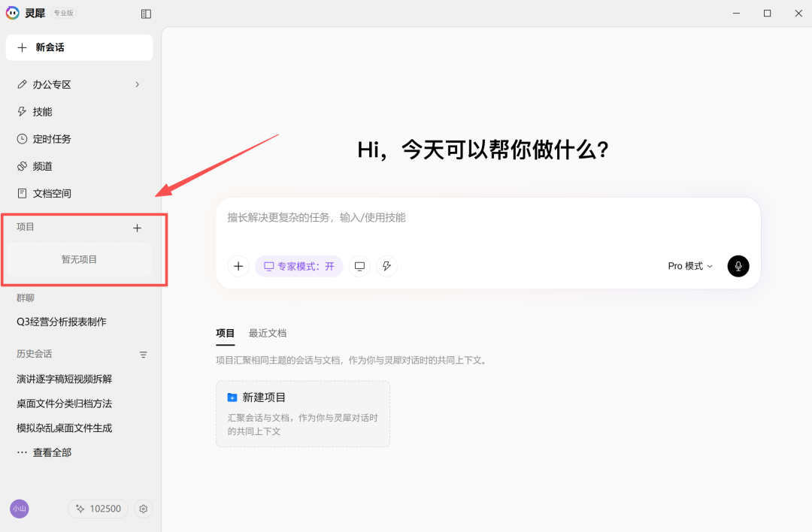Viewport: 812px width, 532px height.
Task: Expand 办公专区 chevron arrow
Action: [x=138, y=84]
